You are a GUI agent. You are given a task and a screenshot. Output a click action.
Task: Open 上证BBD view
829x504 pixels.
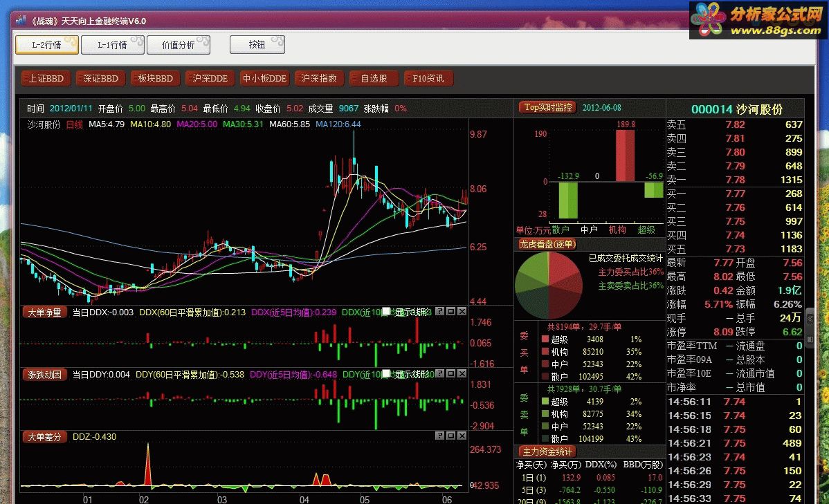(46, 78)
